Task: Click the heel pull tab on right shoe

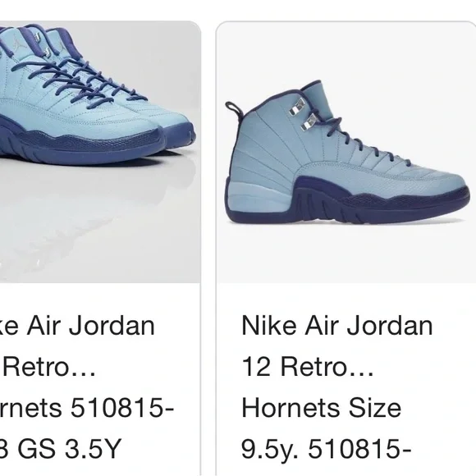Action: (x=234, y=108)
